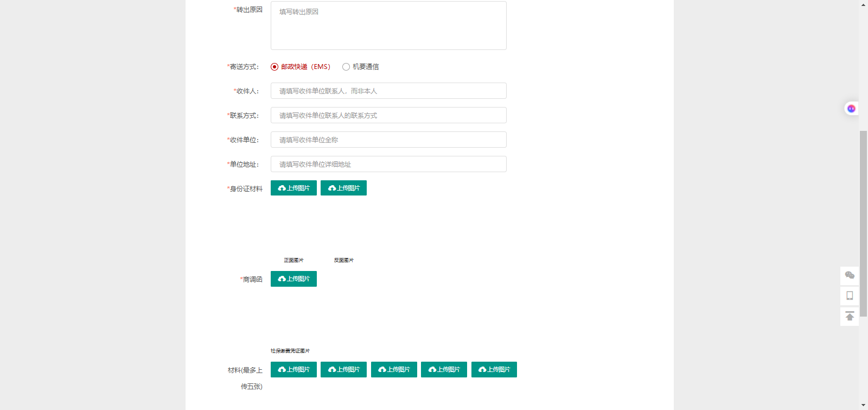Image resolution: width=868 pixels, height=410 pixels.
Task: Click the 反面图片 caption text
Action: click(344, 260)
